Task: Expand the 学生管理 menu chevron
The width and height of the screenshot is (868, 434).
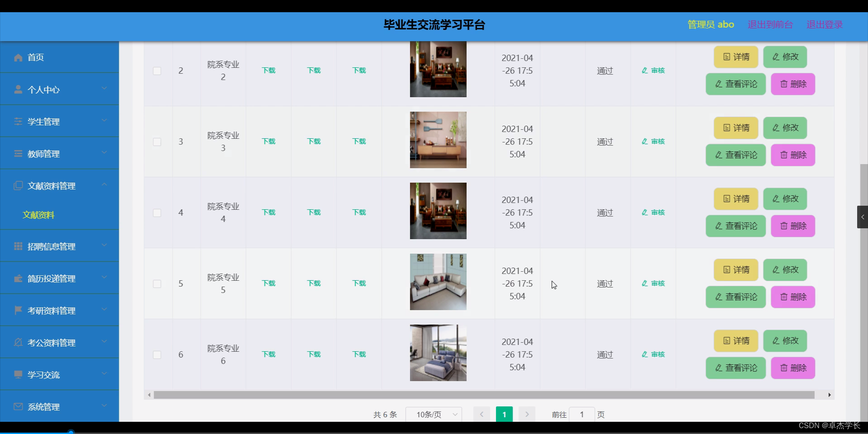Action: [x=104, y=121]
